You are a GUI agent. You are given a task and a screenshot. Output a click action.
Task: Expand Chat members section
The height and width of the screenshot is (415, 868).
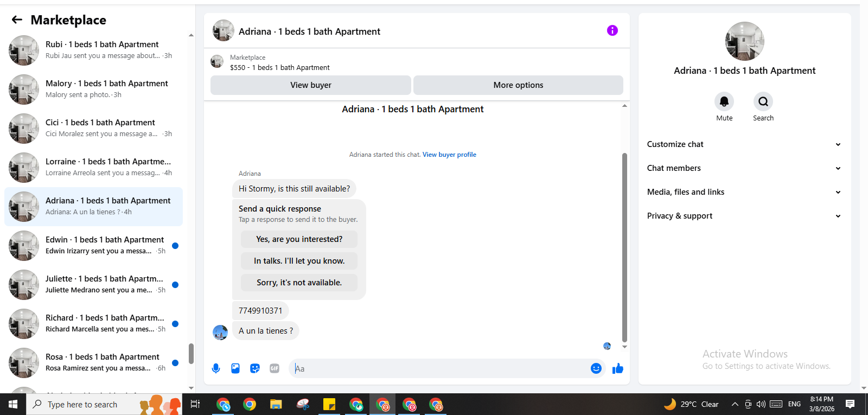coord(744,168)
